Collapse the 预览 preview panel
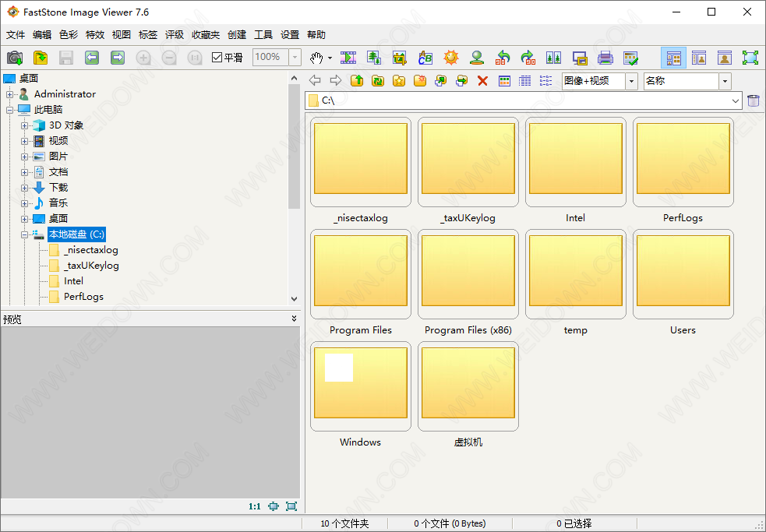 (x=294, y=319)
